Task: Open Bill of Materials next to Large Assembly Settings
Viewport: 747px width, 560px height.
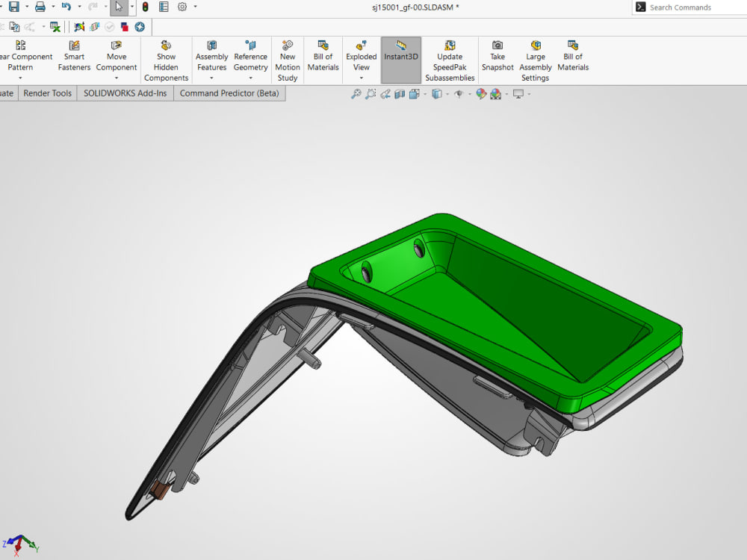Action: click(x=573, y=56)
